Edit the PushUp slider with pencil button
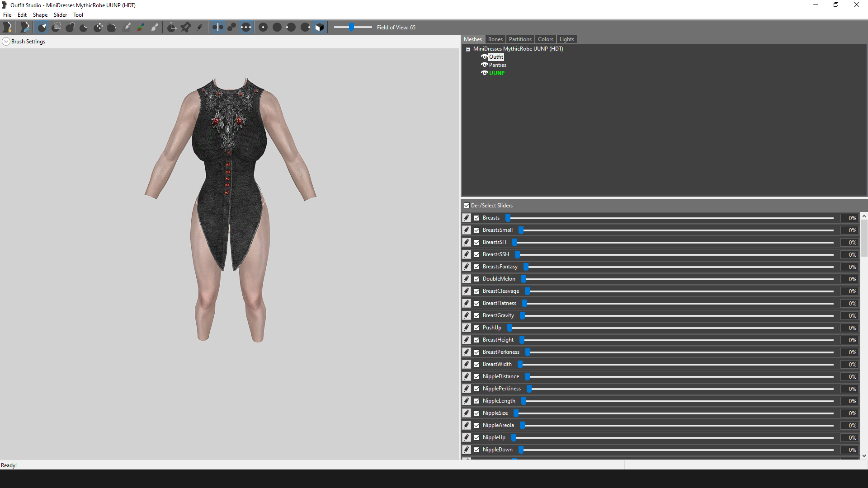868x488 pixels. coord(467,328)
